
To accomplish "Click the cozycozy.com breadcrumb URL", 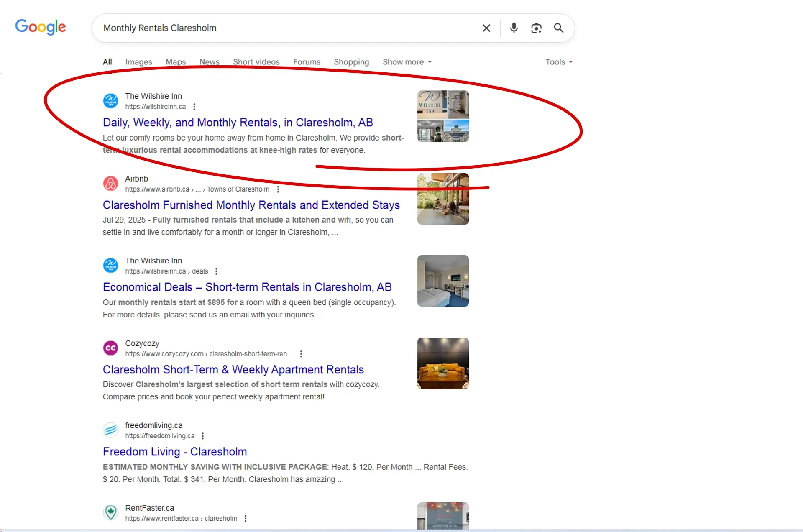I will 209,354.
